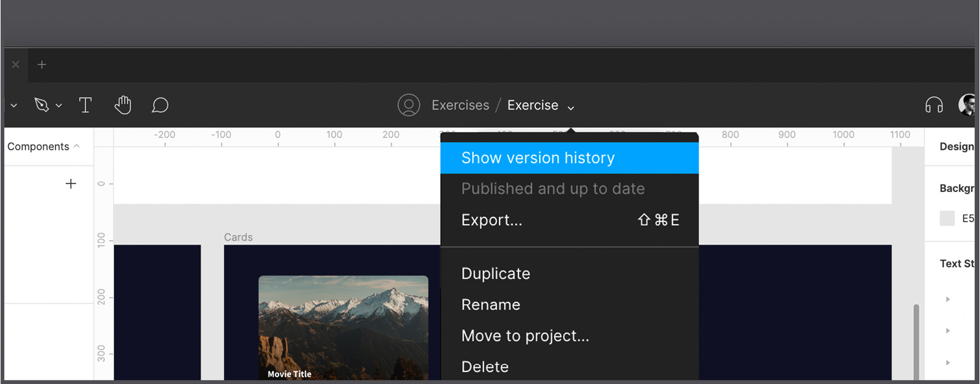The height and width of the screenshot is (384, 980).
Task: Click the Background color swatch
Action: click(x=947, y=218)
